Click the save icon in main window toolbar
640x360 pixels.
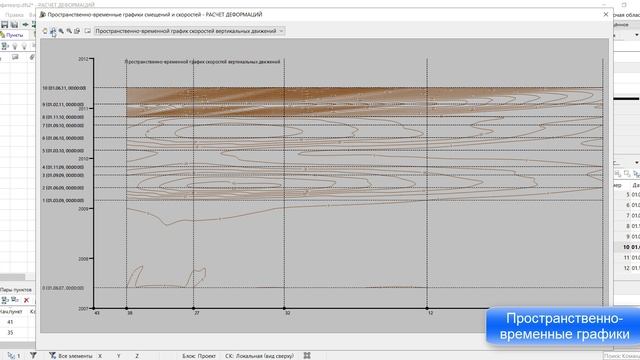pyautogui.click(x=4, y=24)
